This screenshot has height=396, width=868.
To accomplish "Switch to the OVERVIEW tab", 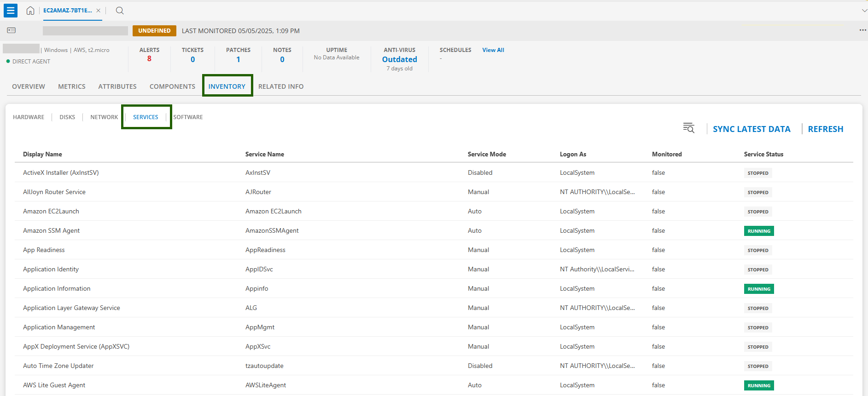I will click(29, 86).
